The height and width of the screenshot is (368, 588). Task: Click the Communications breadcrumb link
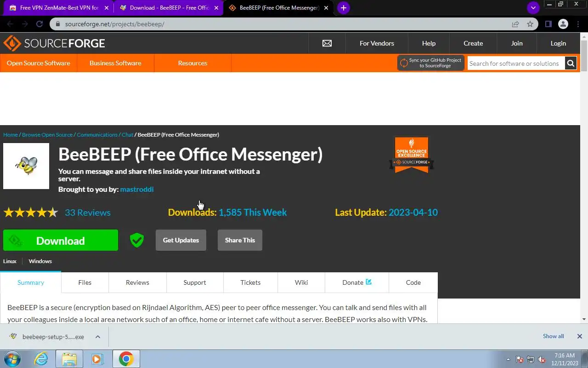point(97,135)
